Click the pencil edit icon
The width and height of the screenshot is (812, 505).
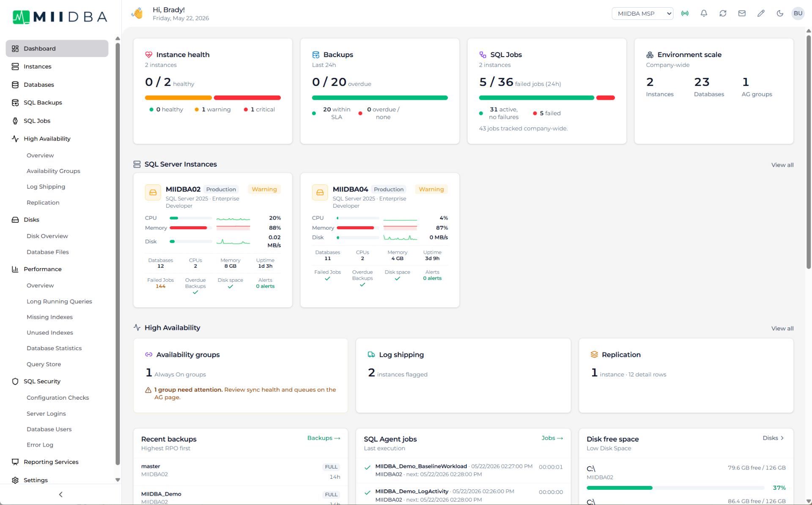[x=761, y=14]
